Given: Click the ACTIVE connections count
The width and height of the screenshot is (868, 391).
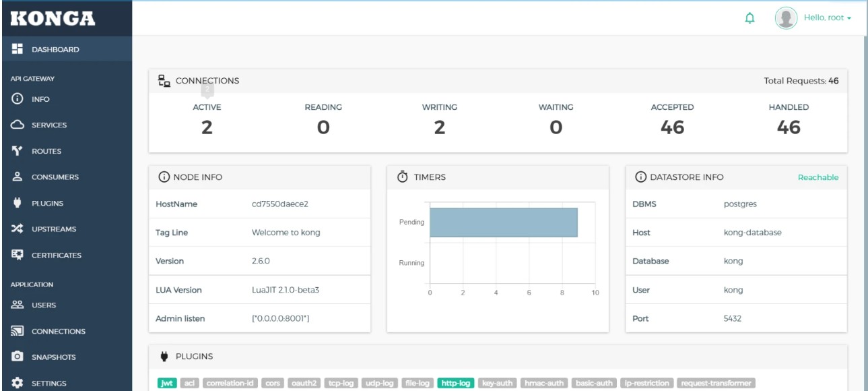Looking at the screenshot, I should 207,127.
